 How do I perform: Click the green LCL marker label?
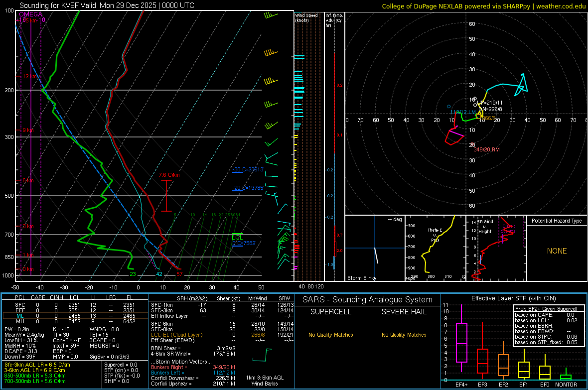pos(237,238)
